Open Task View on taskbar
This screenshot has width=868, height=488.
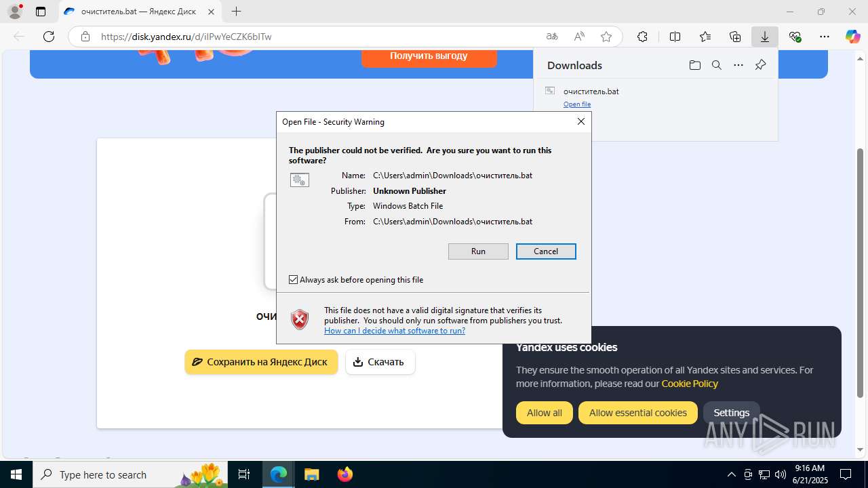pyautogui.click(x=245, y=474)
